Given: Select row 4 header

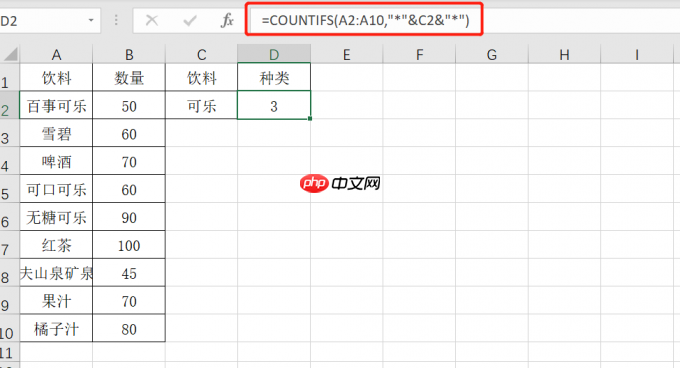Looking at the screenshot, I should point(10,161).
